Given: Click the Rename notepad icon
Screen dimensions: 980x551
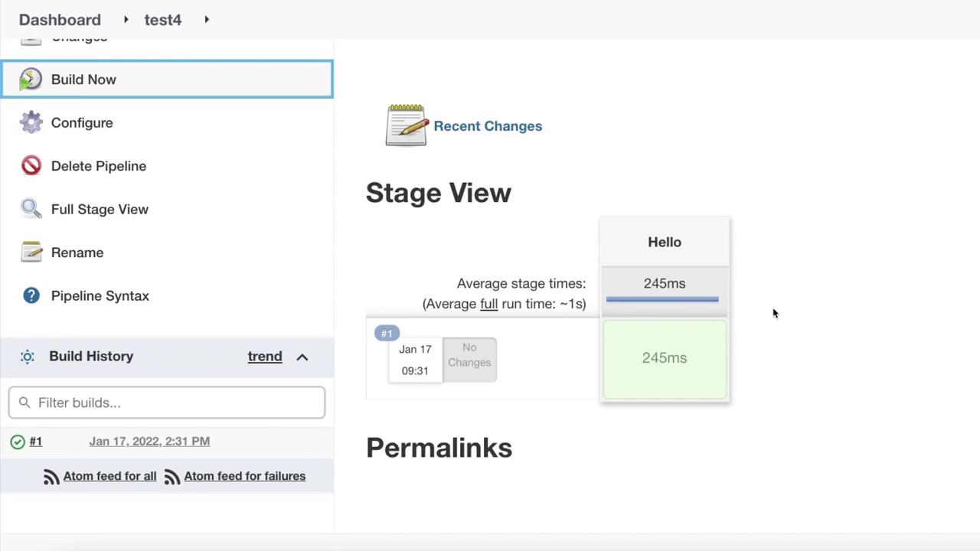Looking at the screenshot, I should click(x=31, y=252).
